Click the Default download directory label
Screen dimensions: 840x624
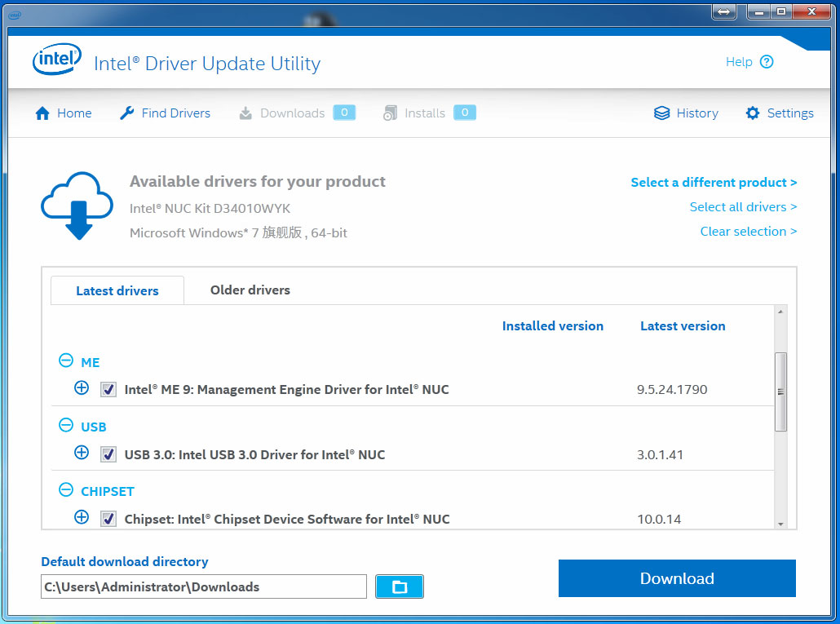125,561
